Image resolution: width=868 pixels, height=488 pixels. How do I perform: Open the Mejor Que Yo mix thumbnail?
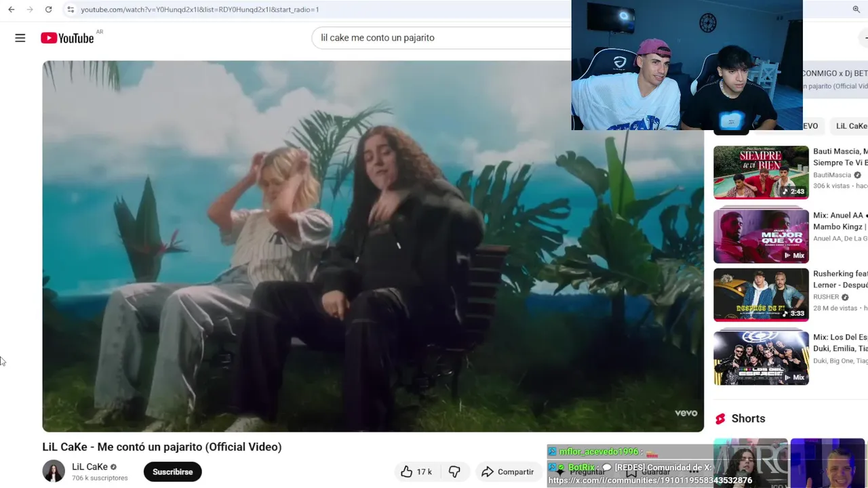pyautogui.click(x=761, y=236)
